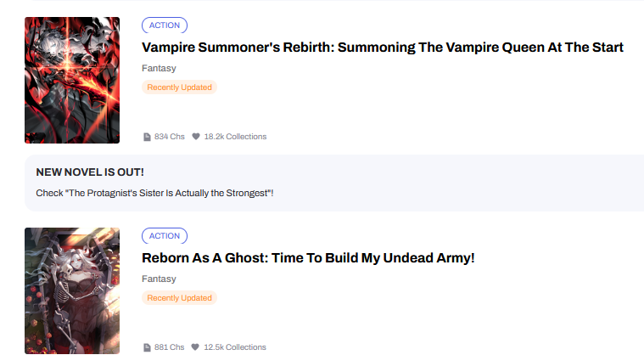Click the 881 Chs chapter count

click(169, 347)
